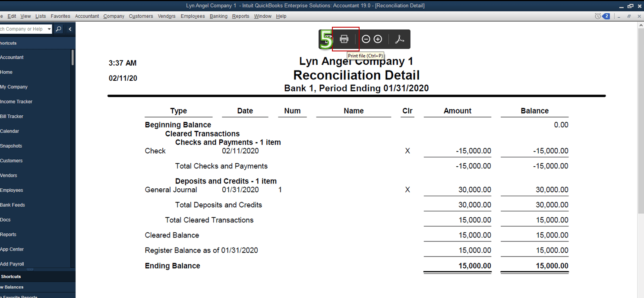Click the right-side vertical scrollbar
Viewport: 644px width, 298px height.
click(x=641, y=130)
